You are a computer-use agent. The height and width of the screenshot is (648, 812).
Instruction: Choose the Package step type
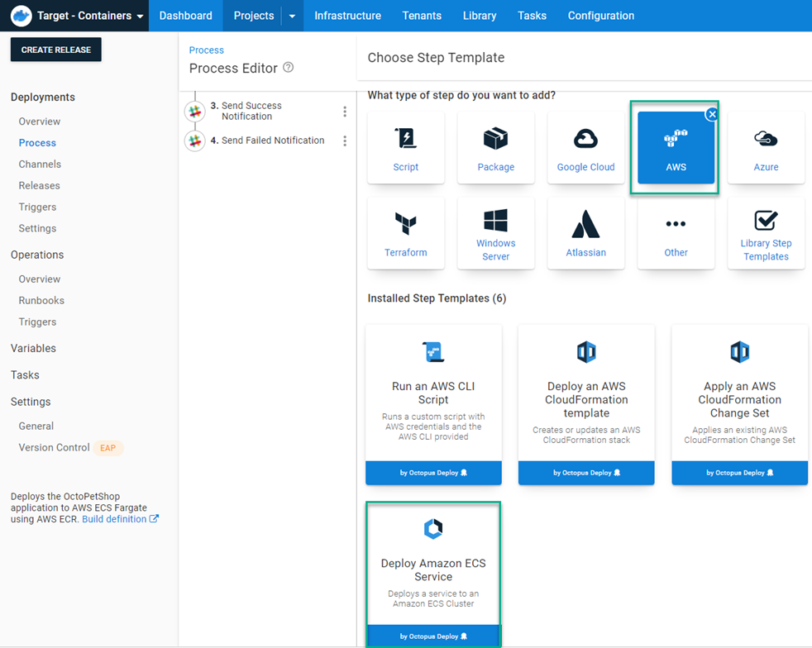495,147
